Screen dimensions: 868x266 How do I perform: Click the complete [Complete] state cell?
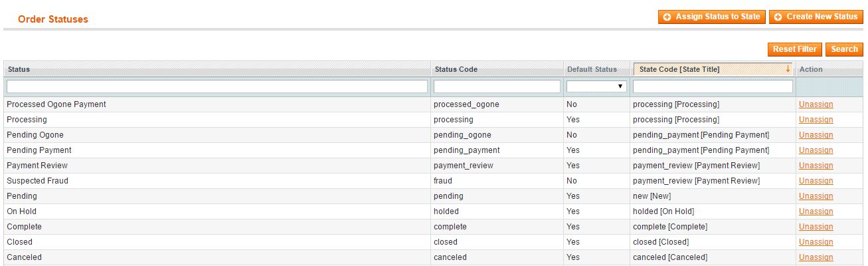click(713, 227)
